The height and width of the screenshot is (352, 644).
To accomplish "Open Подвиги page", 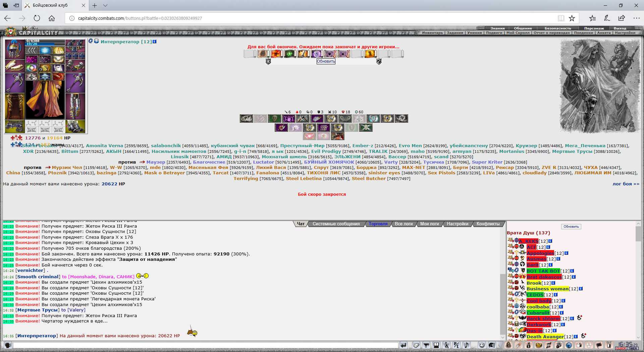I will point(494,33).
